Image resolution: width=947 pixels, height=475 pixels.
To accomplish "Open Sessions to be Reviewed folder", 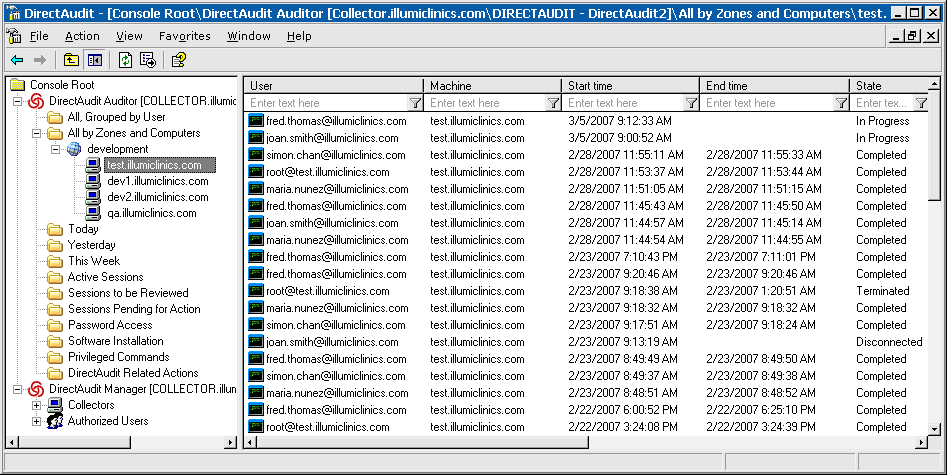I will point(128,293).
